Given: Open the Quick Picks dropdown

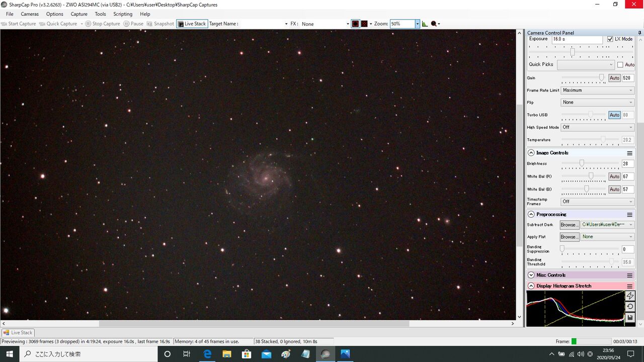Looking at the screenshot, I should tap(586, 64).
